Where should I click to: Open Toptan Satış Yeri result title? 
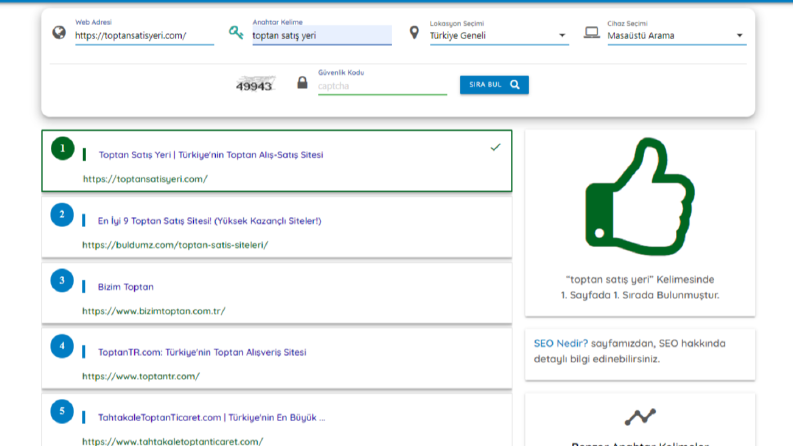coord(210,155)
